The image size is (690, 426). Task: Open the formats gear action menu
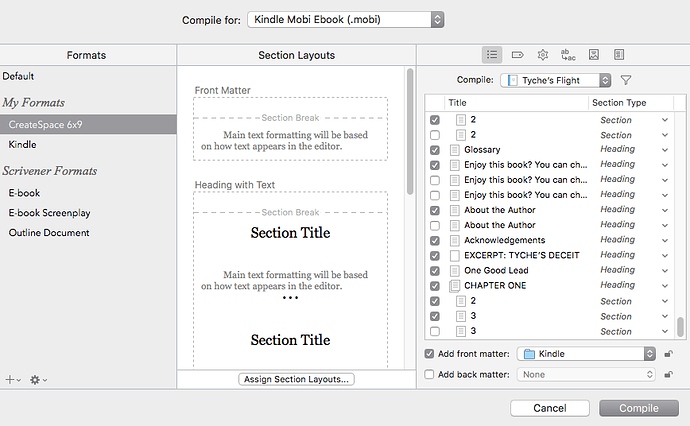[x=38, y=379]
